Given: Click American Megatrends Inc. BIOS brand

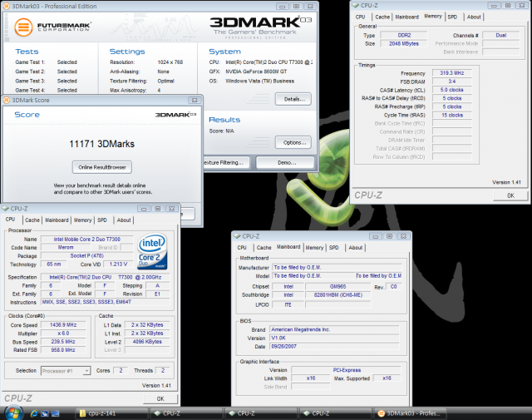Looking at the screenshot, I should [334, 329].
